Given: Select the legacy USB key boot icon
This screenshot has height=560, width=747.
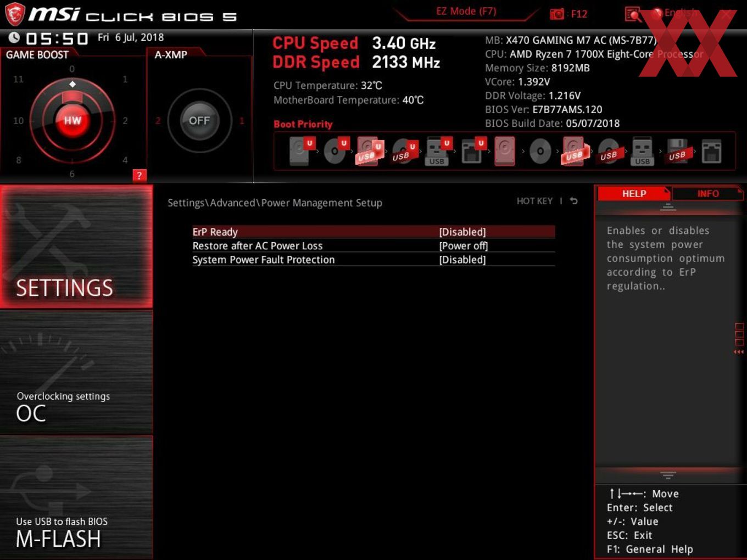Looking at the screenshot, I should click(642, 151).
